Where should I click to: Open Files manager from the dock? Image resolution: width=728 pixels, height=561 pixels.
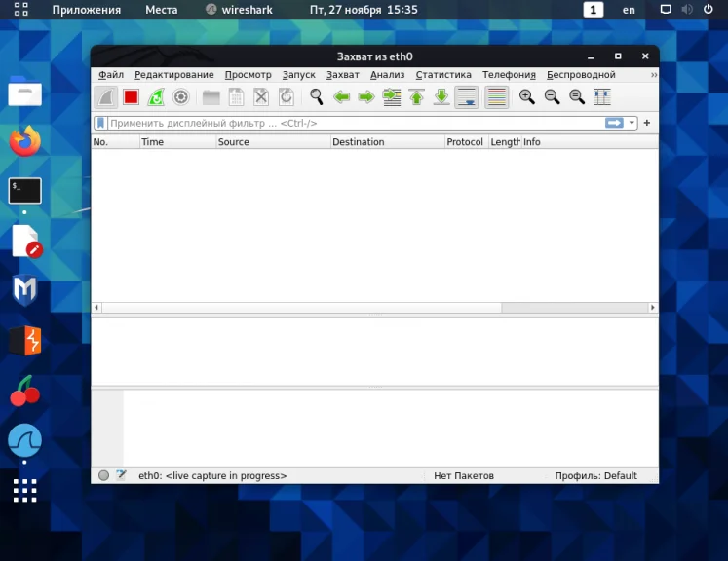(25, 92)
